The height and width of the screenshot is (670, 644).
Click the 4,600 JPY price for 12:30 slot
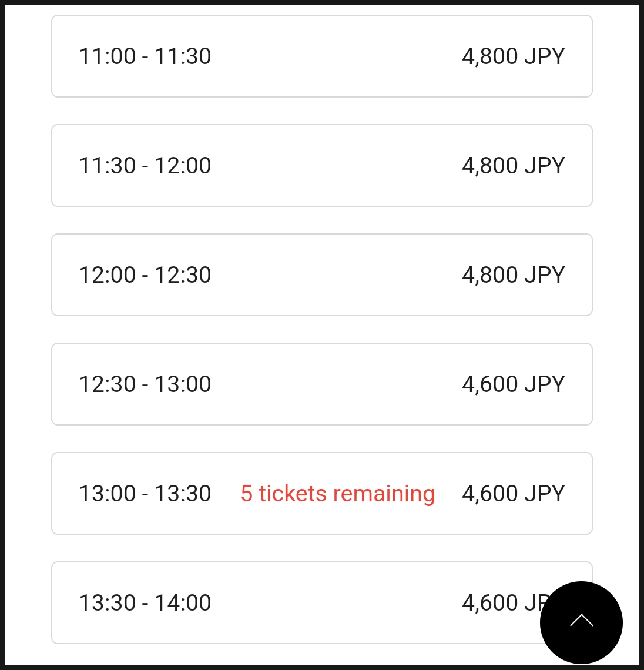click(514, 384)
